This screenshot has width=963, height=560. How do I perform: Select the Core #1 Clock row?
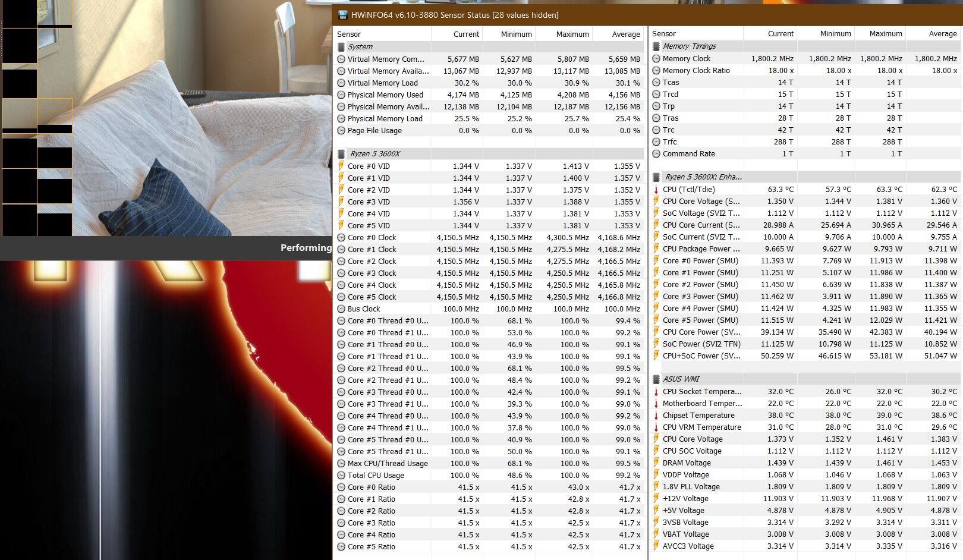(489, 249)
